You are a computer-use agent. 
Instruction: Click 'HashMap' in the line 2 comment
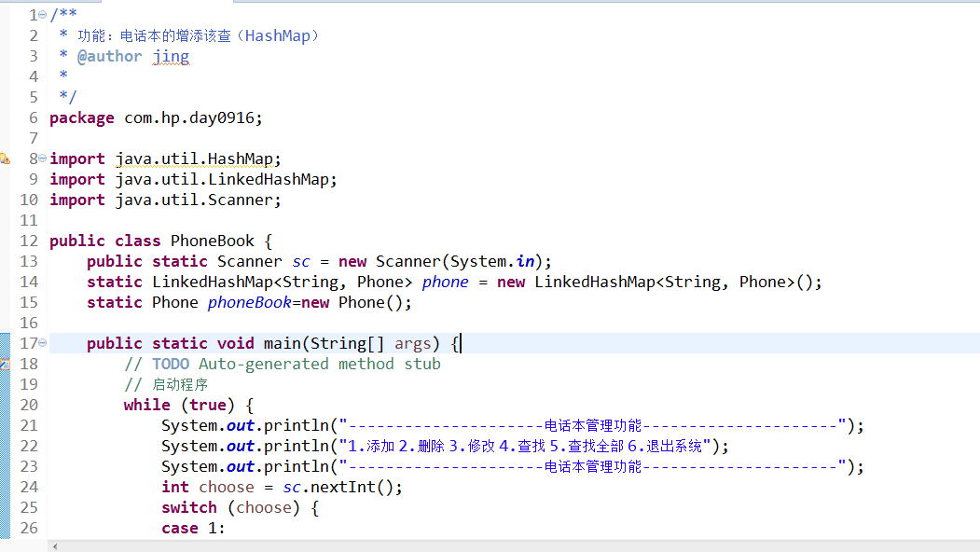pyautogui.click(x=278, y=35)
